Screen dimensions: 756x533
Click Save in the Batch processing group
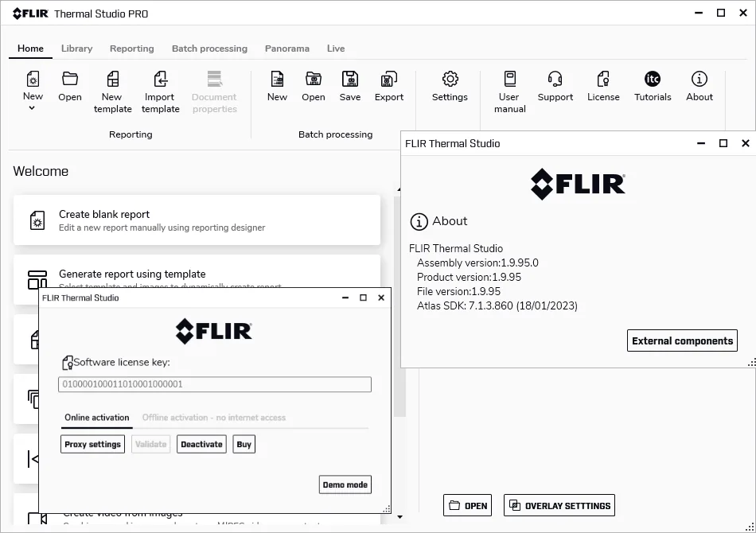click(x=350, y=87)
